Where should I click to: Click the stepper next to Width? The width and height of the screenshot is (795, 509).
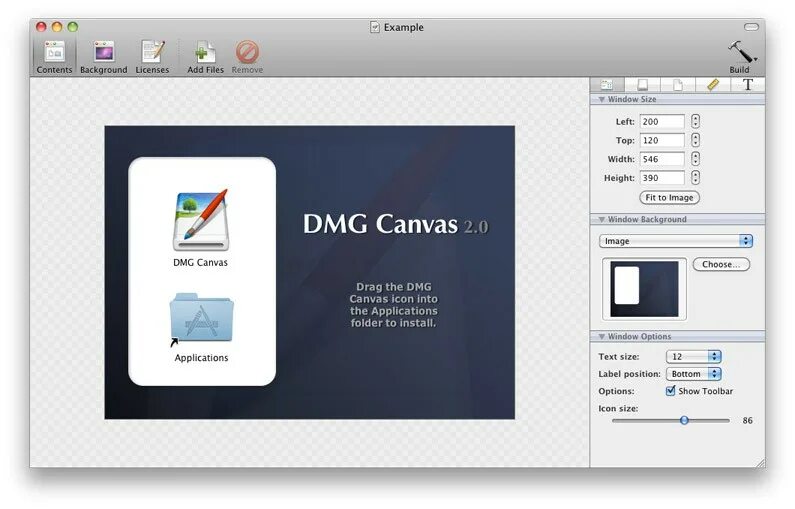tap(696, 159)
